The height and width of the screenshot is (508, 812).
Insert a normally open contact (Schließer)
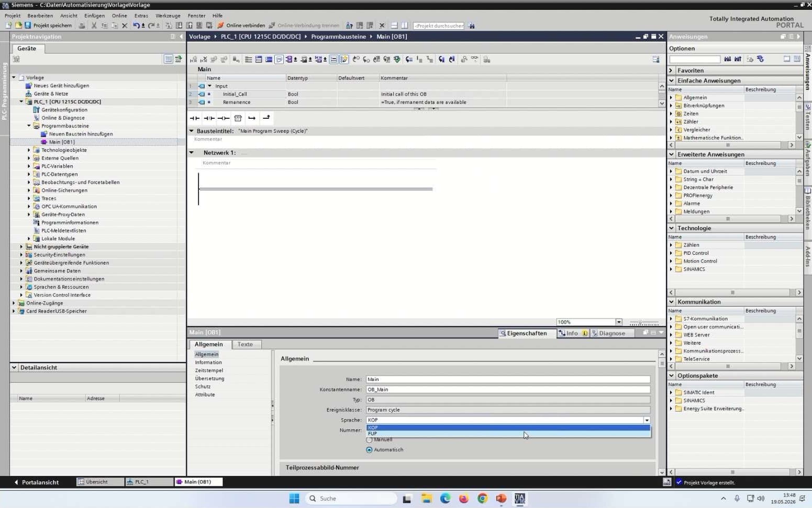pyautogui.click(x=194, y=118)
